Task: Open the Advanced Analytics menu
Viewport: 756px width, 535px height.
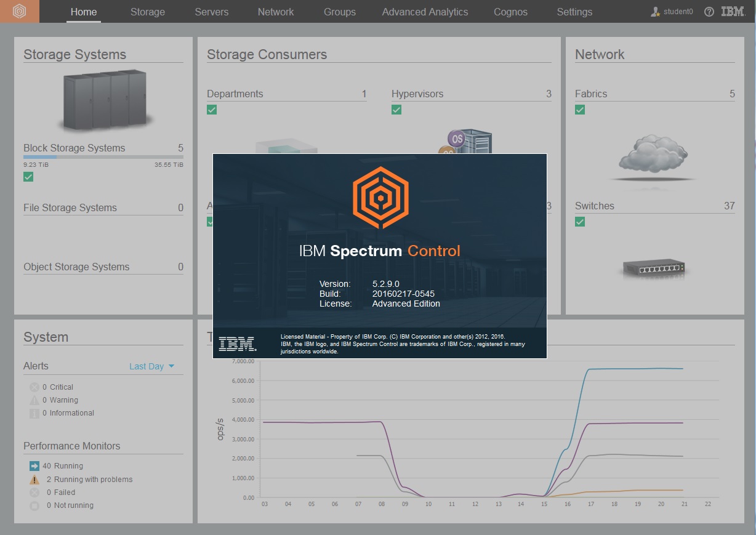Action: [425, 11]
